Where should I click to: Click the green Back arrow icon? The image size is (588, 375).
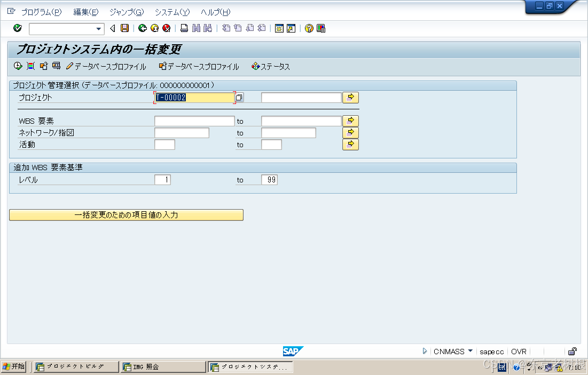click(x=143, y=28)
